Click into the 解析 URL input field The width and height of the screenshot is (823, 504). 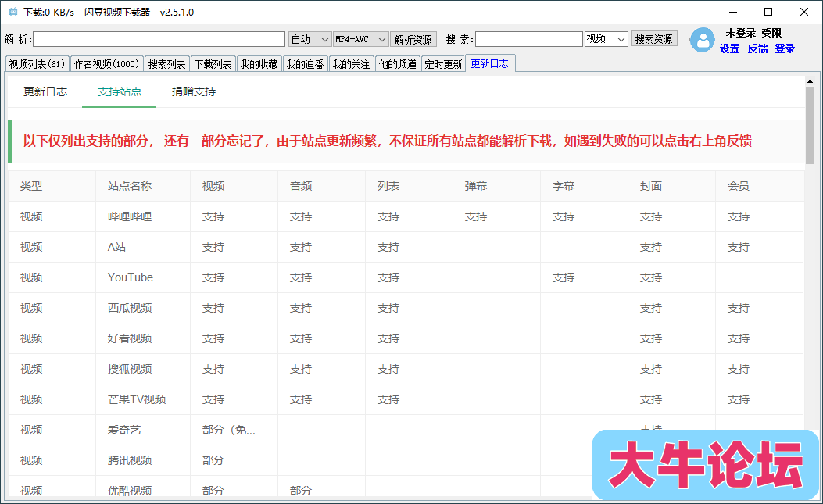click(159, 39)
